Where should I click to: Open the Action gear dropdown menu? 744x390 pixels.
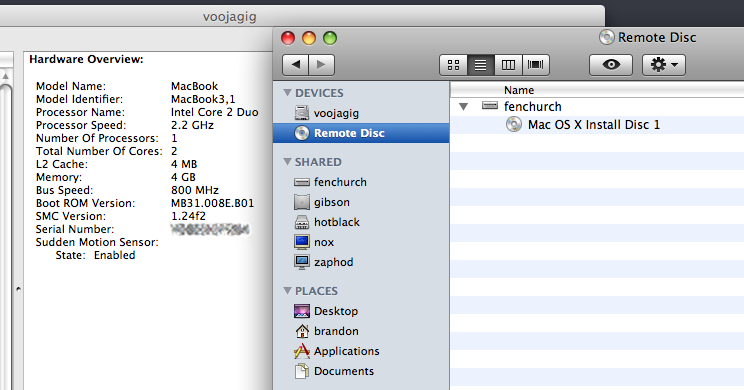click(x=663, y=65)
